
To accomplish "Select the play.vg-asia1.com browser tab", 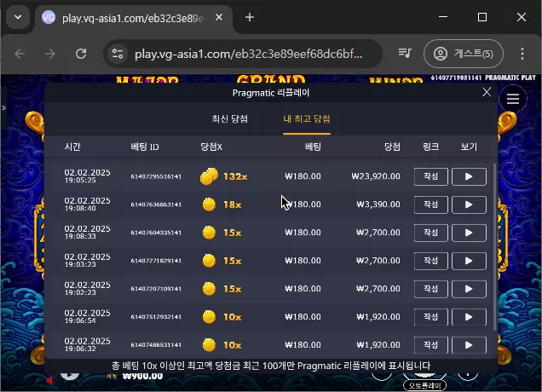I will 134,18.
